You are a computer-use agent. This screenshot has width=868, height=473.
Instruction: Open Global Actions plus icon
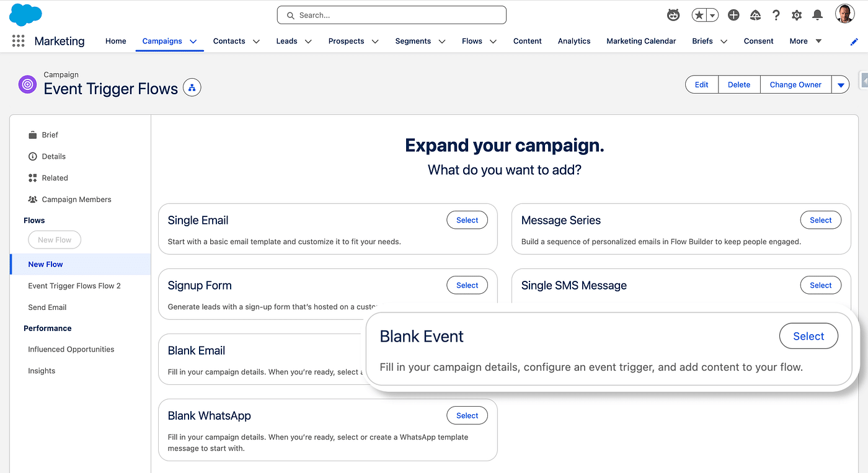pyautogui.click(x=733, y=15)
